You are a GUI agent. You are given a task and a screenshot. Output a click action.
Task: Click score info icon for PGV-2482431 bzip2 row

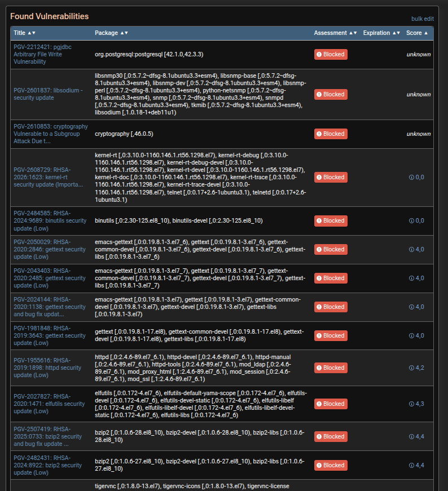click(x=411, y=465)
